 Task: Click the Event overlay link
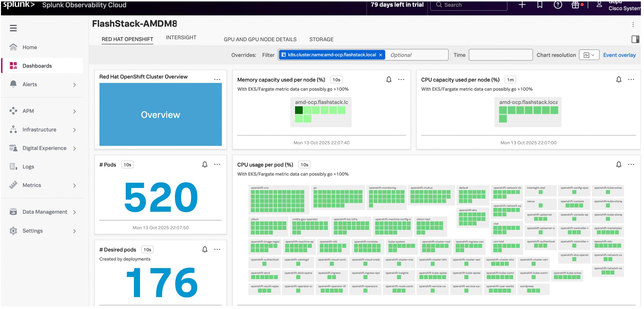(x=619, y=55)
